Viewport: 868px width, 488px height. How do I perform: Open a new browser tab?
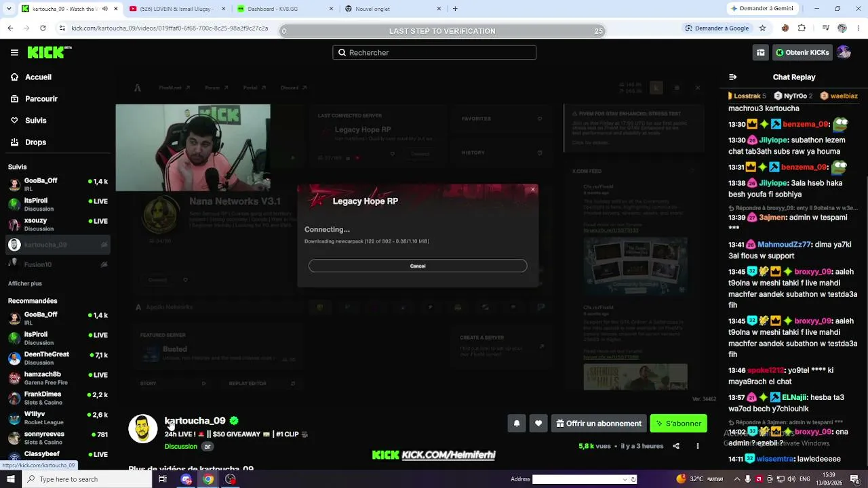tap(455, 9)
